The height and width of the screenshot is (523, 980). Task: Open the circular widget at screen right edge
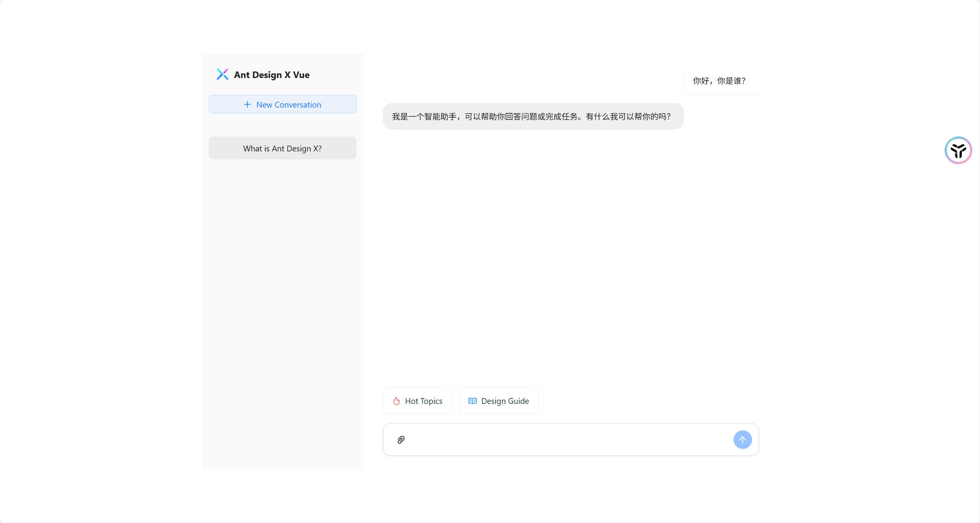tap(958, 150)
